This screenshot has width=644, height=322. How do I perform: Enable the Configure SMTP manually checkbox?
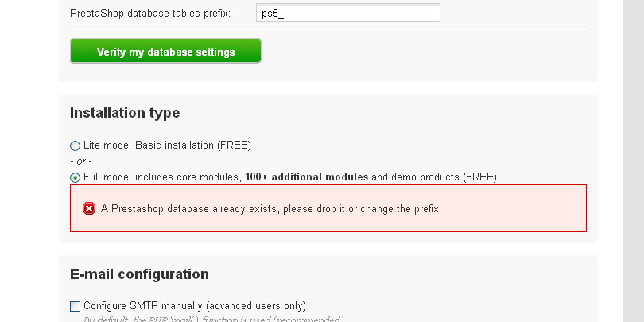tap(76, 306)
